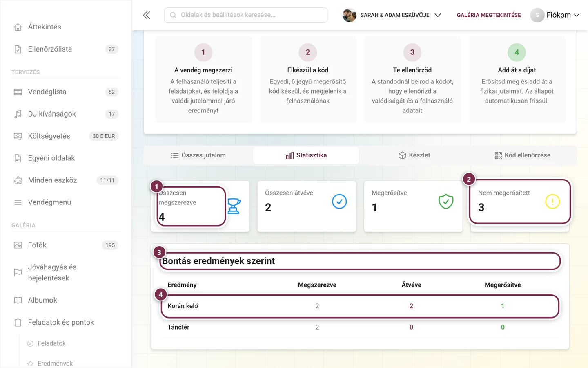588x368 pixels.
Task: Open Ellenőrzőlista checklist icon
Action: point(18,49)
